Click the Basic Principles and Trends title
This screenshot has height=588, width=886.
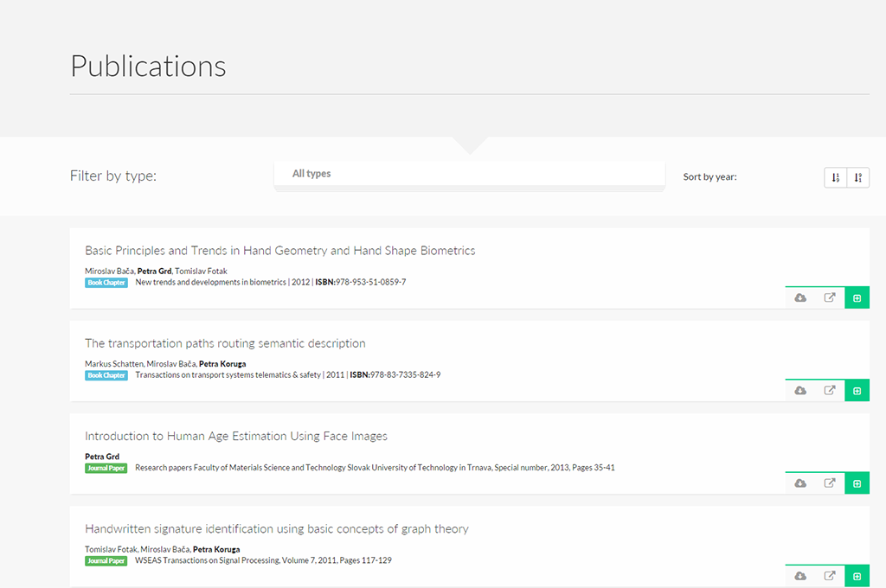click(279, 251)
